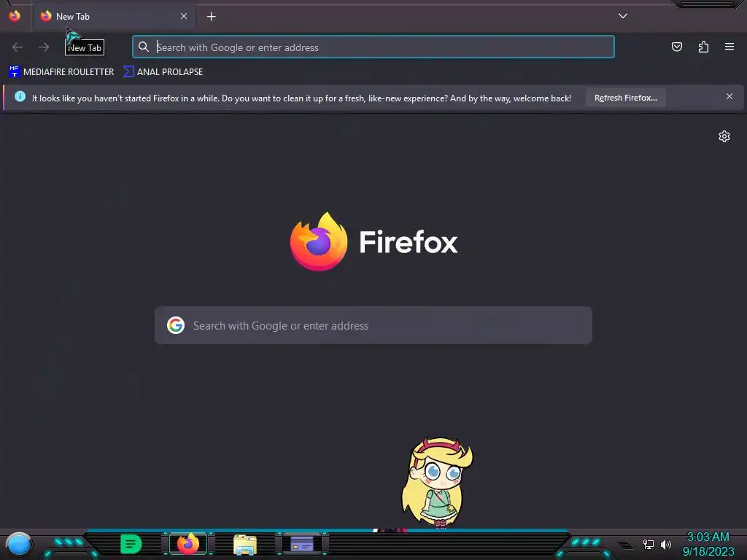Open the purple window app on taskbar
The height and width of the screenshot is (560, 747).
point(301,543)
